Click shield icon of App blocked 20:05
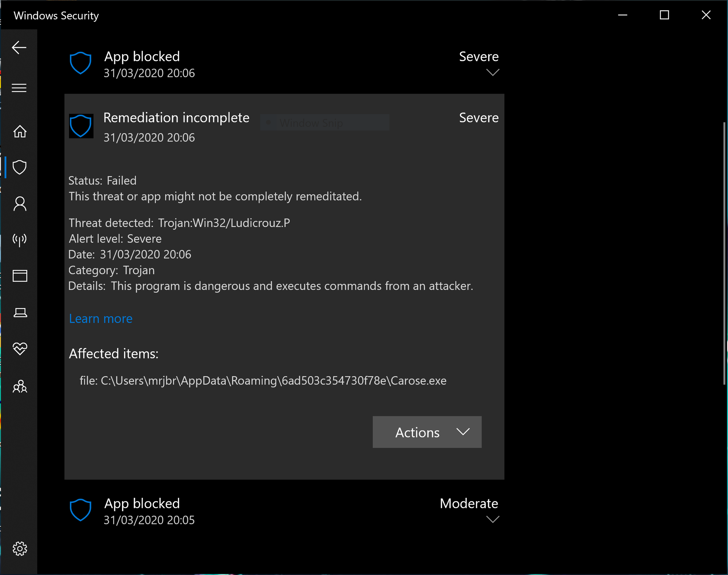 pyautogui.click(x=80, y=510)
